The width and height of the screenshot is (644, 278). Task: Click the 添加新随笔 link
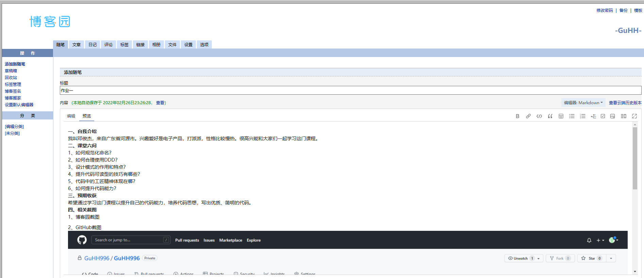pos(15,64)
